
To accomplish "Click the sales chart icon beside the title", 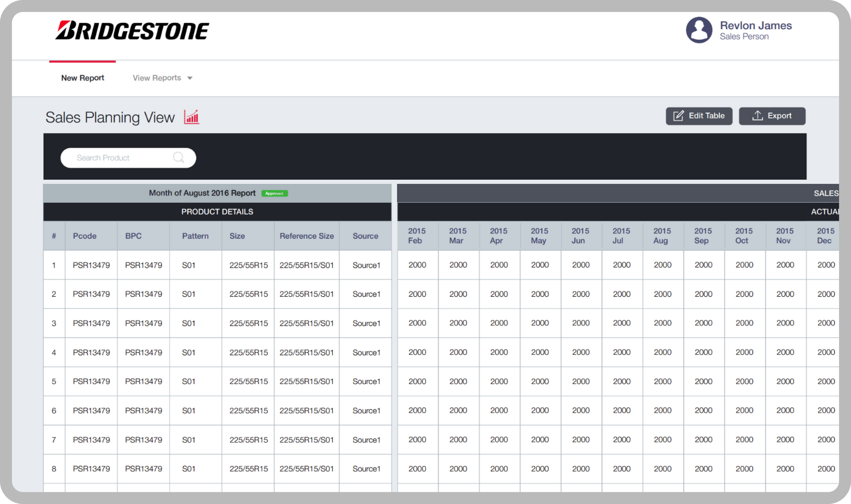I will tap(191, 117).
